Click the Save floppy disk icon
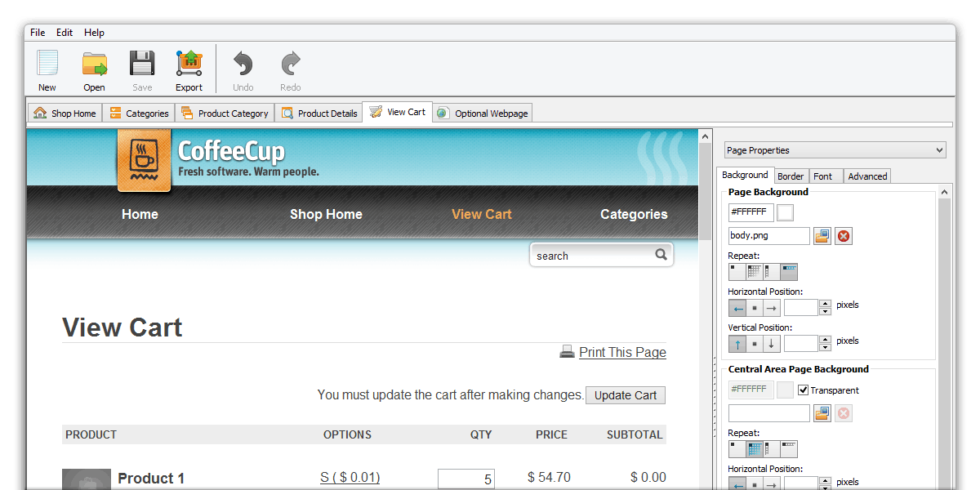This screenshot has width=980, height=490. coord(142,64)
